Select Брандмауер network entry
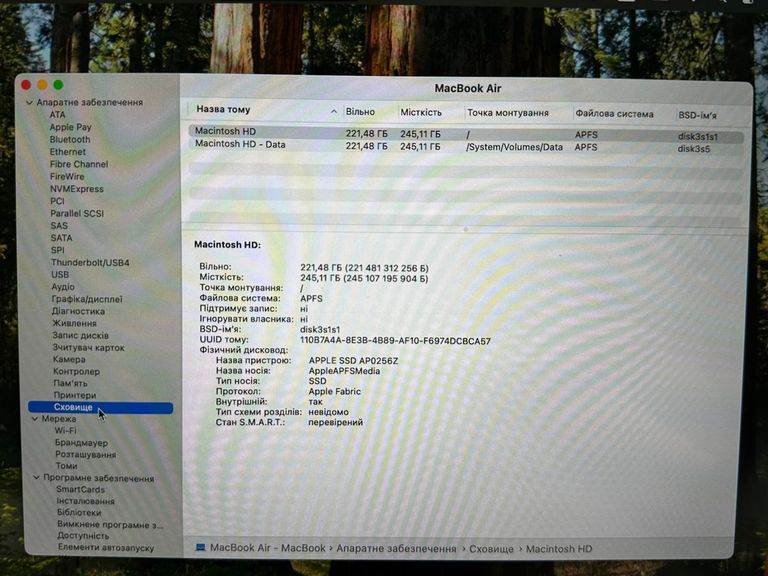The image size is (768, 576). 81,443
